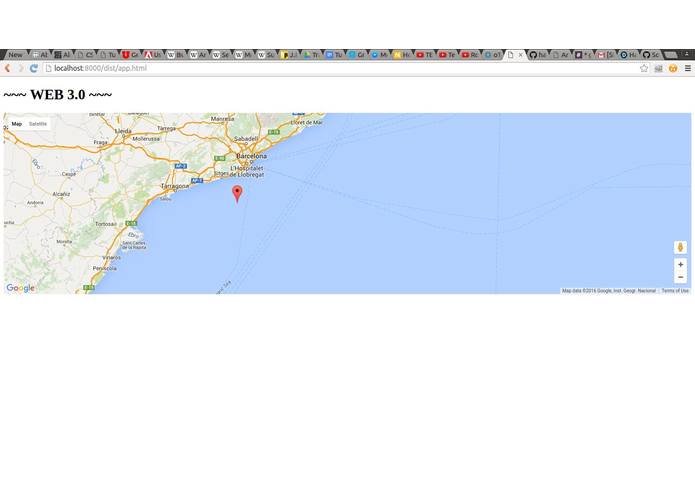Click the Lloret de Mar map label
695x494 pixels.
pyautogui.click(x=307, y=122)
